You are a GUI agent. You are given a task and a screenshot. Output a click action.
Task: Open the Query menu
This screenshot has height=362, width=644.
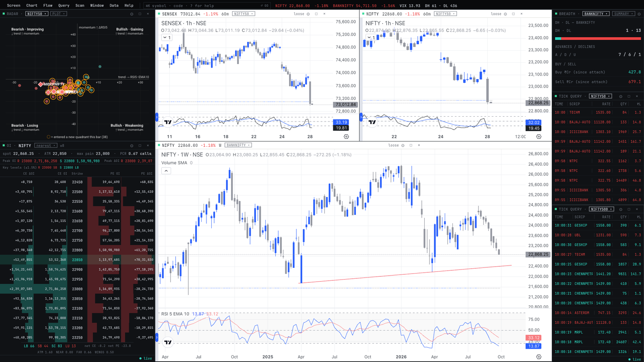pyautogui.click(x=64, y=6)
